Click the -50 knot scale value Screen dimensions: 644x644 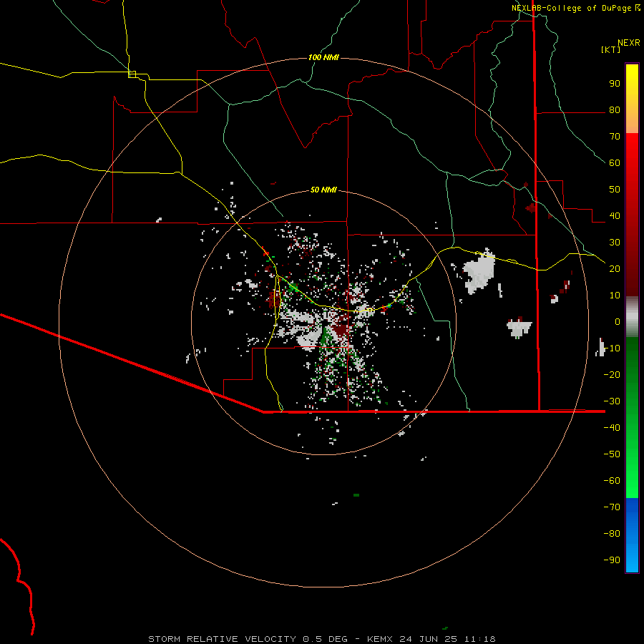point(612,454)
